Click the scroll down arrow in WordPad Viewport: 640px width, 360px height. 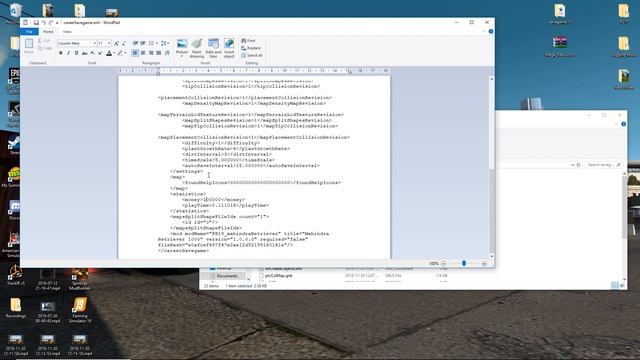click(491, 256)
